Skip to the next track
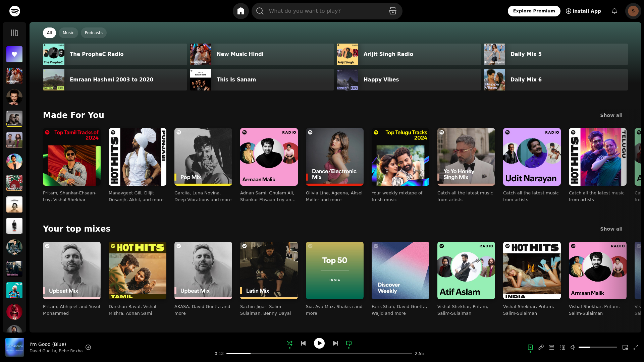This screenshot has width=644, height=362. 335,343
